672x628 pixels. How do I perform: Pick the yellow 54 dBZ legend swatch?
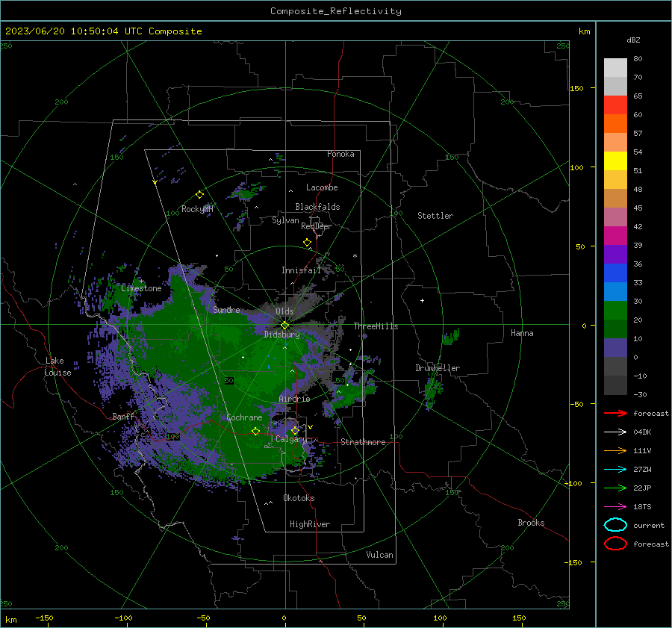coord(615,161)
